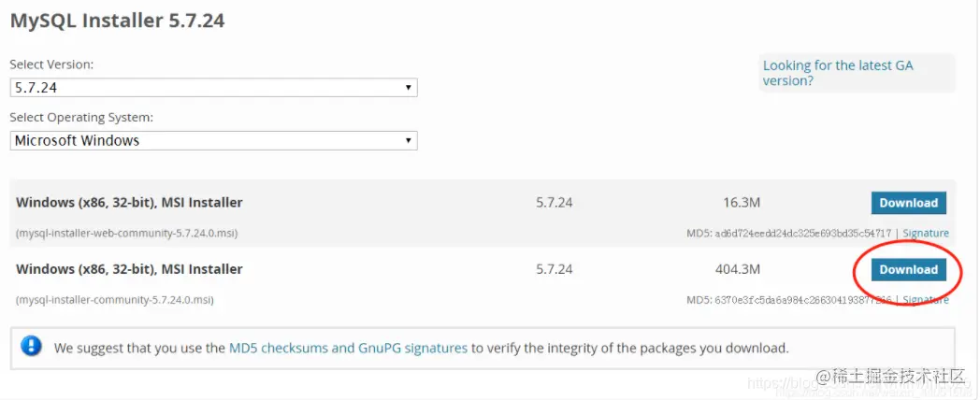Click the 'Select Operating System:' label
980x400 pixels.
(81, 118)
